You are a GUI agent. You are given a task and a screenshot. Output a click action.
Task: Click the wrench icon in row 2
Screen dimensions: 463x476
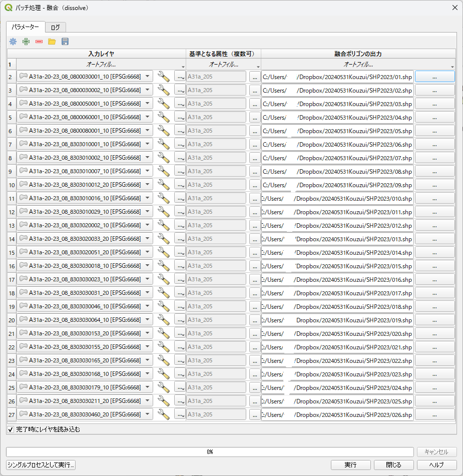point(163,77)
